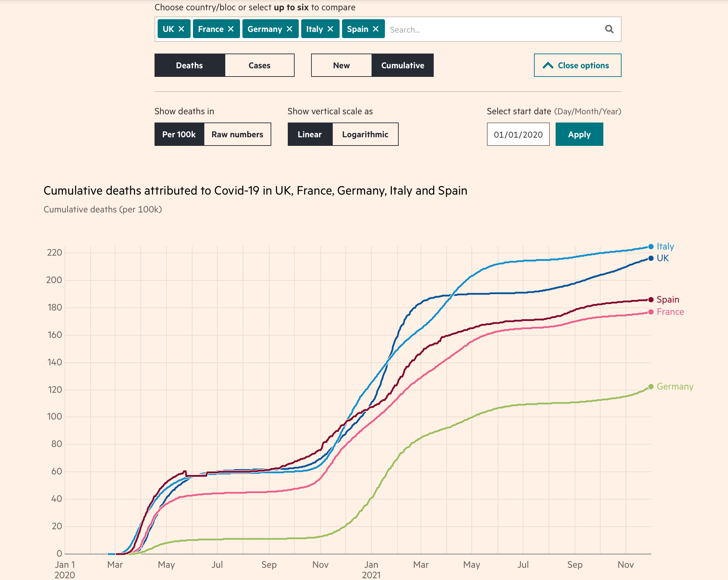The height and width of the screenshot is (580, 728).
Task: Remove Italy tag via its X icon
Action: [x=330, y=29]
